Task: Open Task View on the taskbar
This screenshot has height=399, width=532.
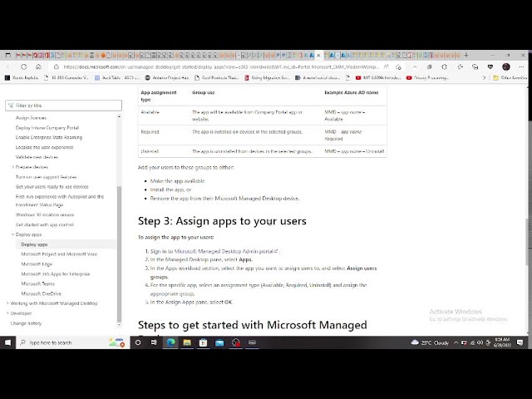Action: tap(154, 342)
